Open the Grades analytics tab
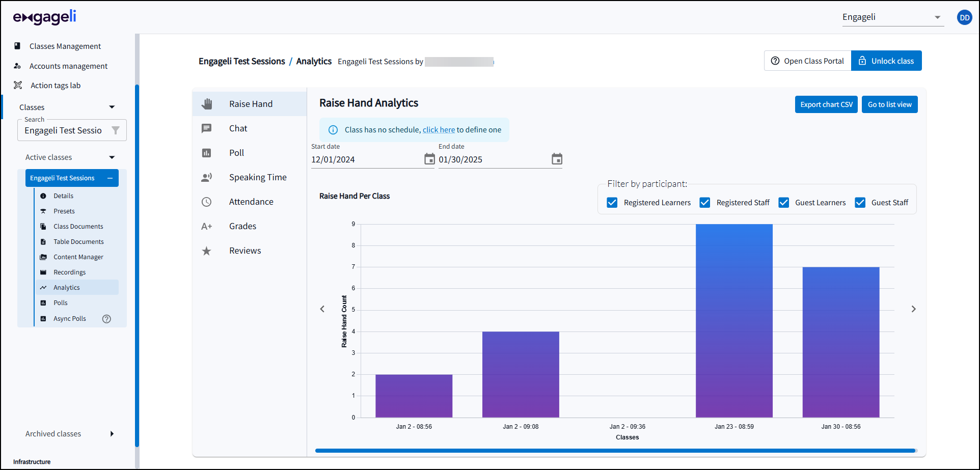Image resolution: width=980 pixels, height=470 pixels. [x=250, y=226]
